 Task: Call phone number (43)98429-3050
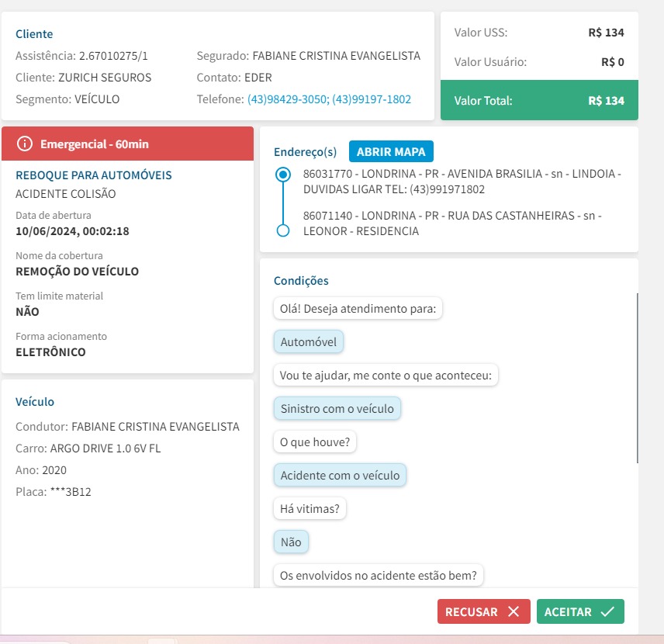(x=287, y=99)
